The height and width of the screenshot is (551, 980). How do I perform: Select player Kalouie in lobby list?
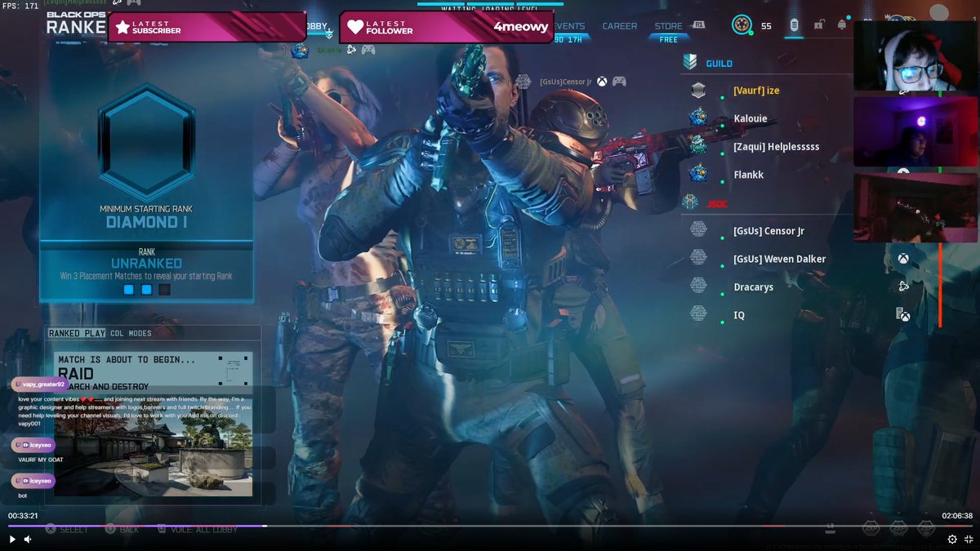click(x=751, y=118)
